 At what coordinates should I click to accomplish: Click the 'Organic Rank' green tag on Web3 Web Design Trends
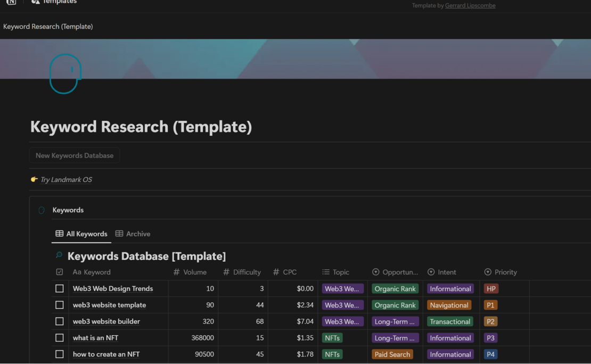pyautogui.click(x=395, y=288)
